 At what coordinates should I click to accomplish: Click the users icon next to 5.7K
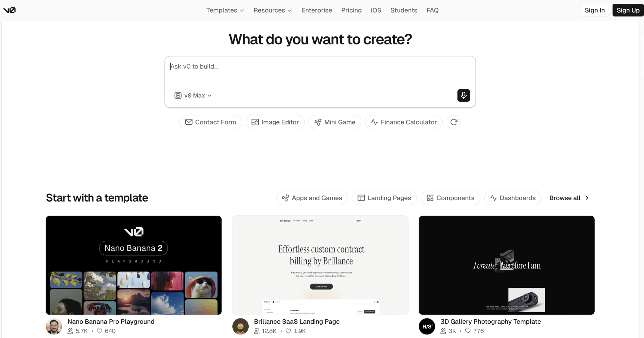pyautogui.click(x=70, y=331)
